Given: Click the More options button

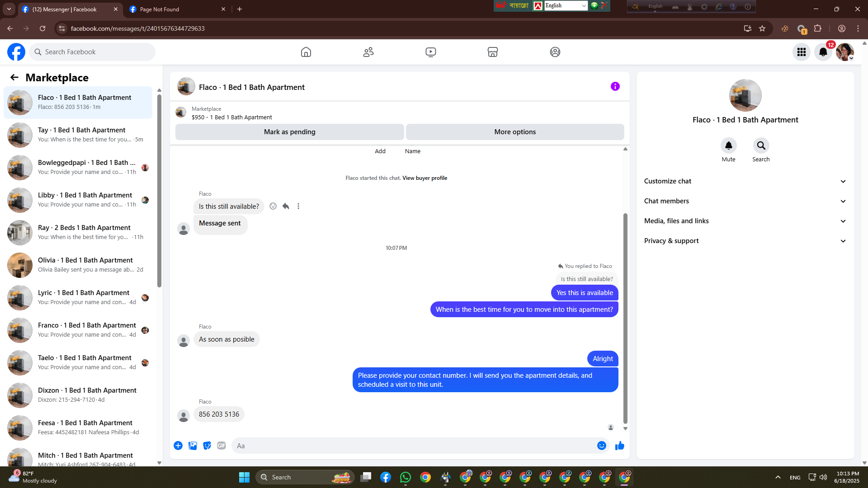Looking at the screenshot, I should pyautogui.click(x=515, y=132).
